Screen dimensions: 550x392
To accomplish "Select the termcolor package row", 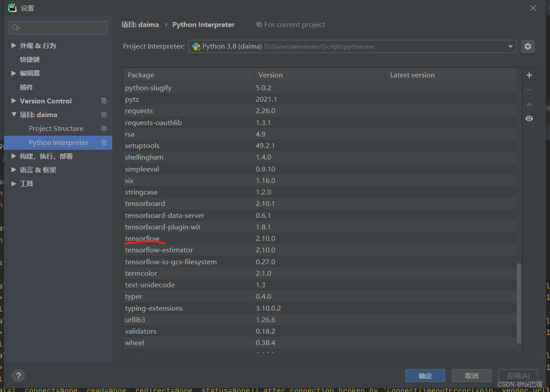I will 320,273.
